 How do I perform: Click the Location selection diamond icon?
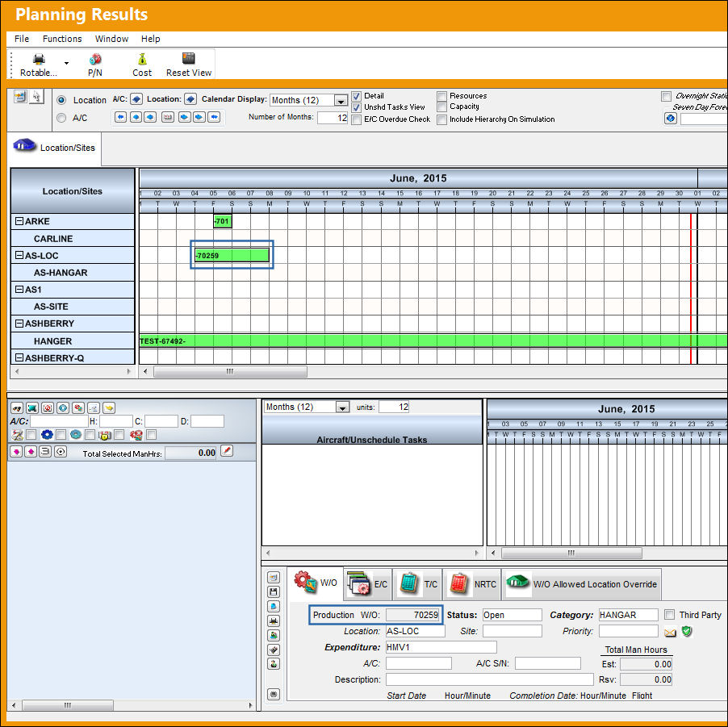pos(190,99)
